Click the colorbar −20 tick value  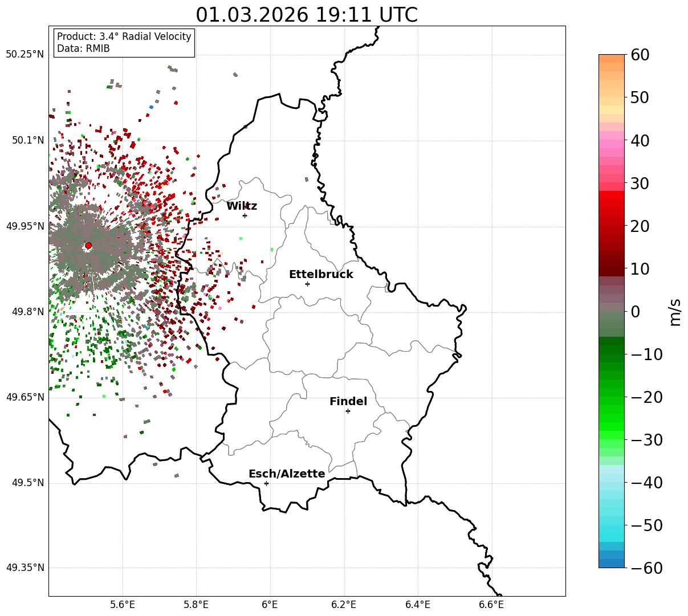pos(646,397)
